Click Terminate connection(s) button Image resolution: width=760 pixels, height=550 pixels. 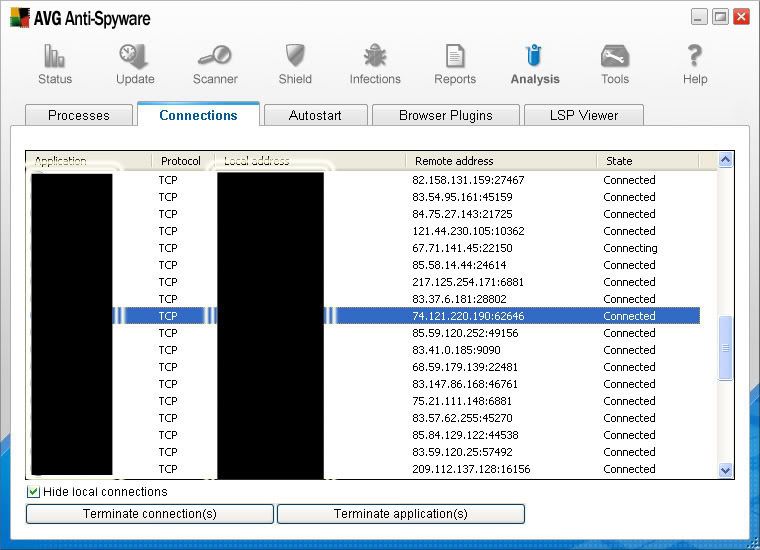click(150, 514)
